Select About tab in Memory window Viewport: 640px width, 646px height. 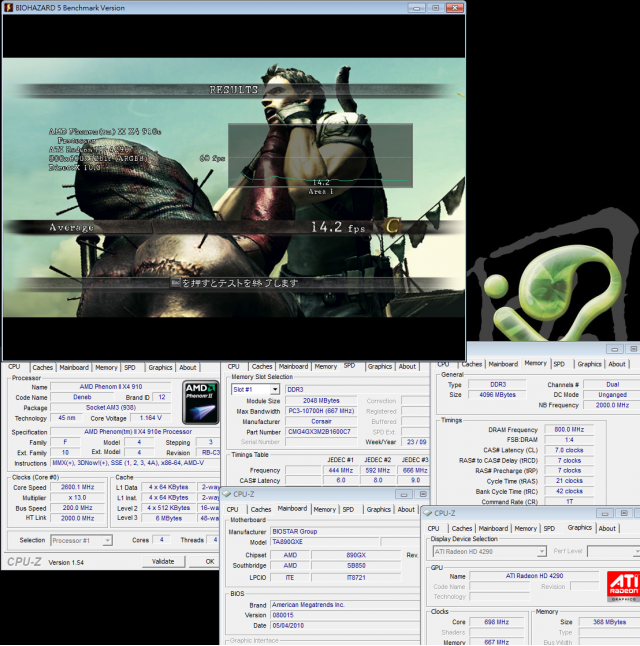(x=617, y=364)
